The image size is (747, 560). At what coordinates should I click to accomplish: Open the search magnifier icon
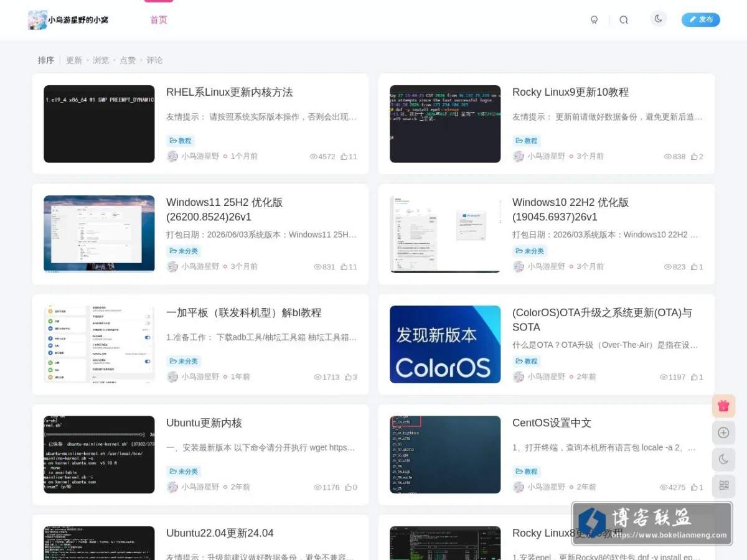pyautogui.click(x=624, y=20)
